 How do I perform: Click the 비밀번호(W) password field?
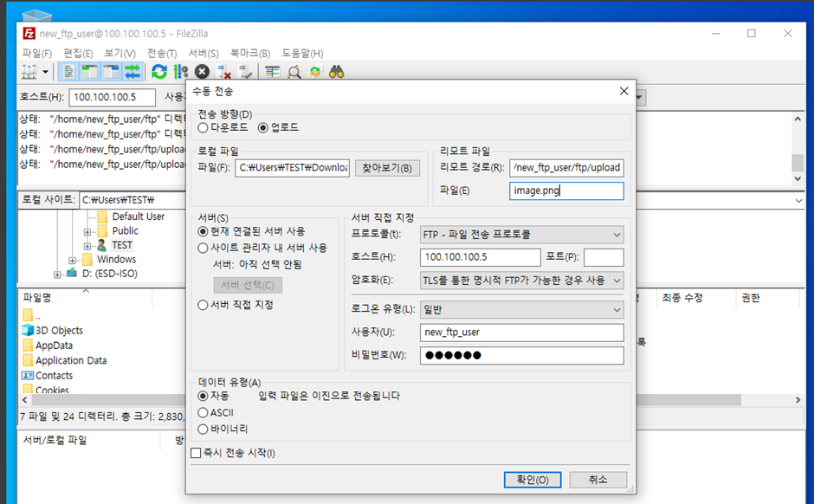tap(521, 356)
